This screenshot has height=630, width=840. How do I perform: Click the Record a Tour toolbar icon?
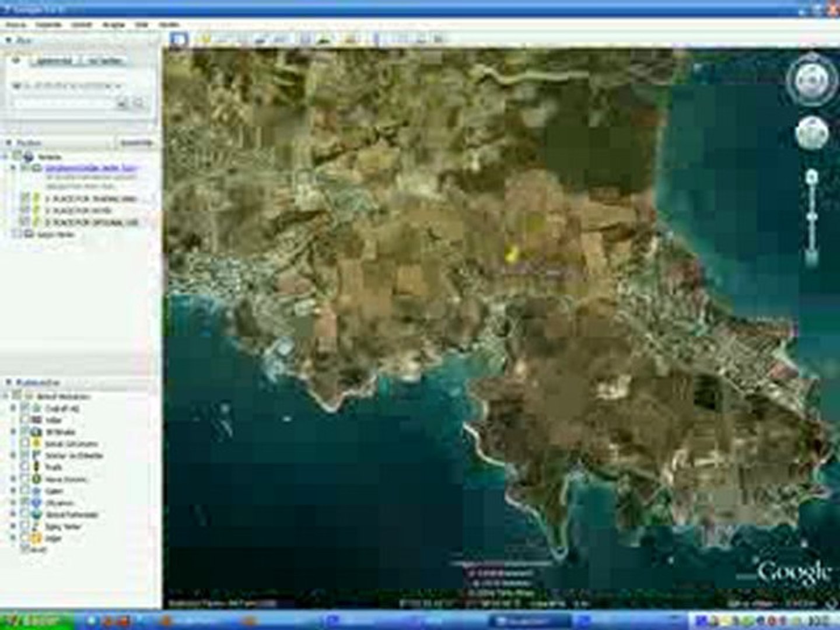tap(281, 40)
